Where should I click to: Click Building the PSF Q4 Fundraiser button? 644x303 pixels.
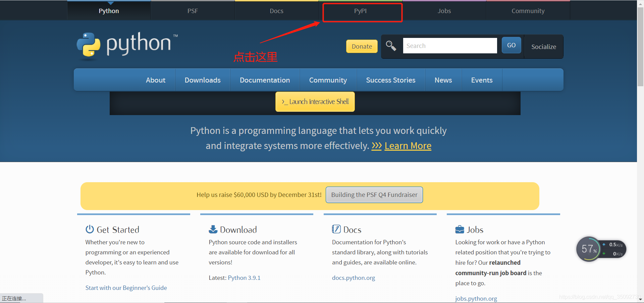click(374, 195)
